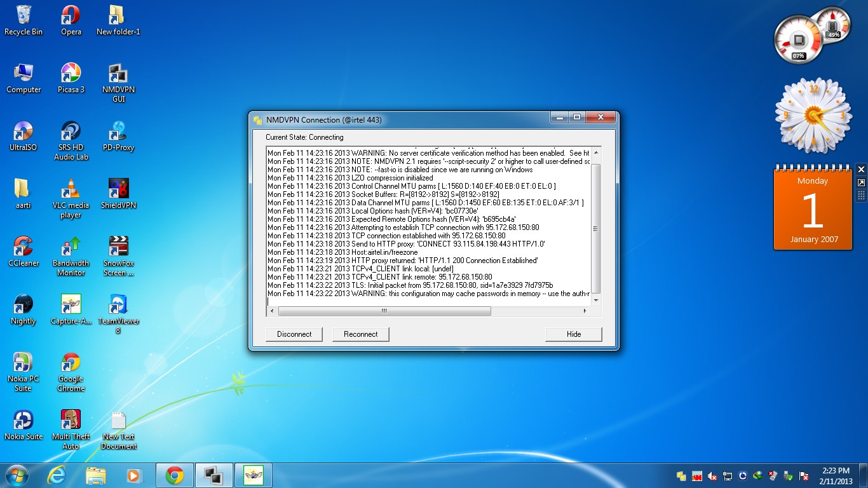Click the log scroll-up arrow

(x=595, y=152)
